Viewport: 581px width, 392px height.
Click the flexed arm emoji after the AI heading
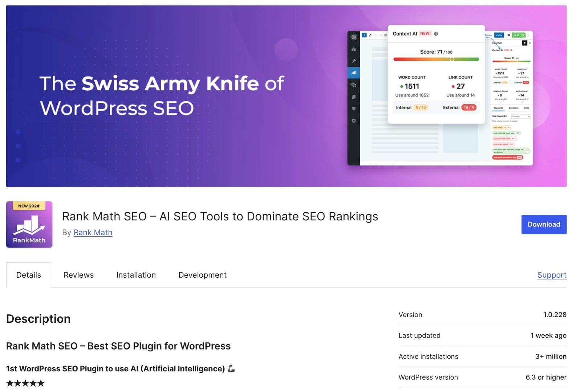pos(231,369)
